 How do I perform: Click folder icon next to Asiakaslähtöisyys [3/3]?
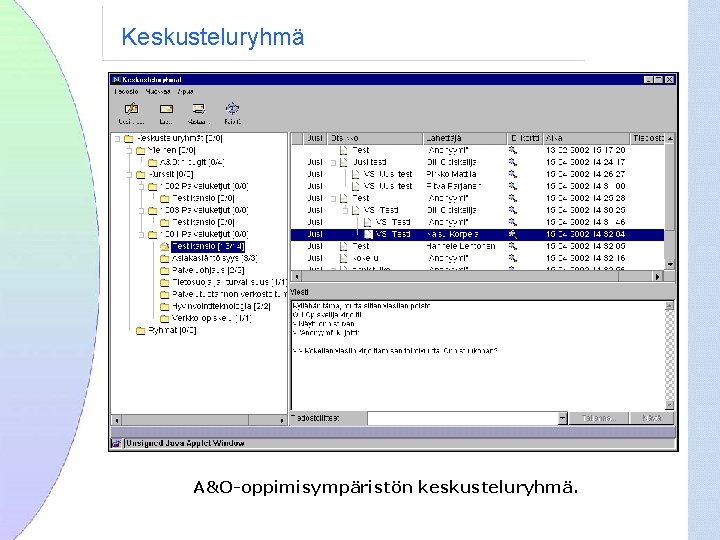164,259
